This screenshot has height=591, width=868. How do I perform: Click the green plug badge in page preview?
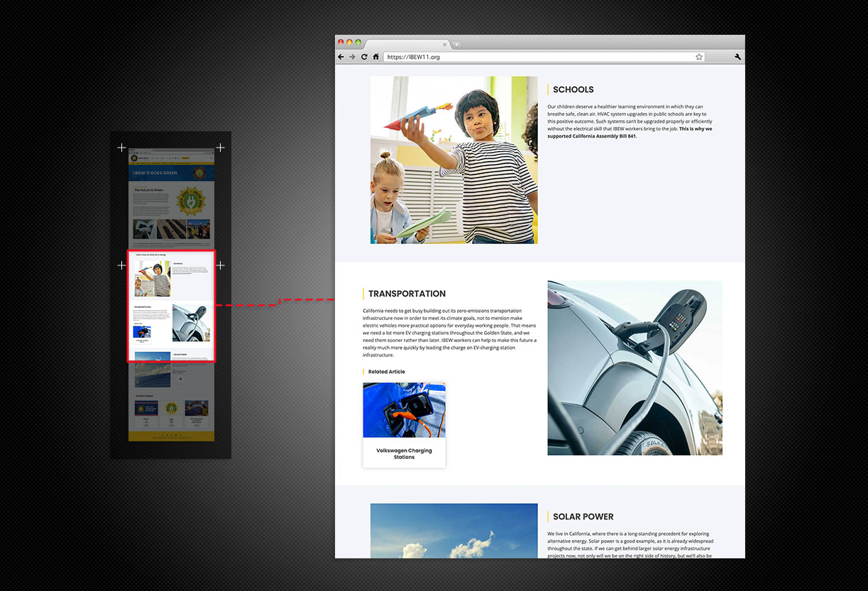coord(189,201)
